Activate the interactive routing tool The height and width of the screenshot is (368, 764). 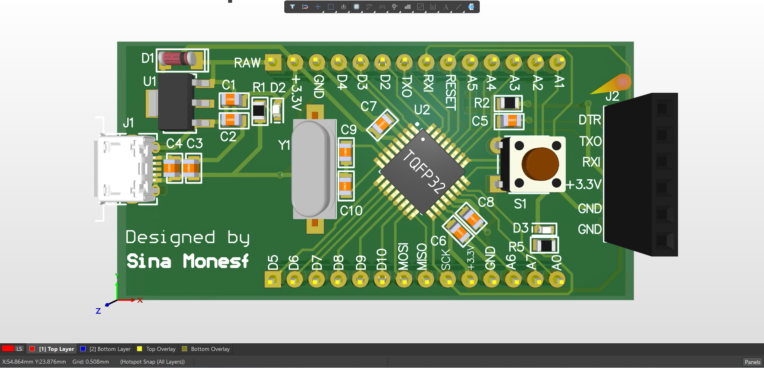(x=369, y=7)
